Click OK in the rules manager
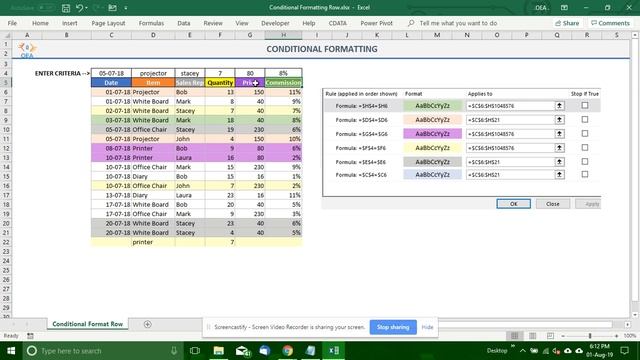640x360 pixels. [513, 204]
